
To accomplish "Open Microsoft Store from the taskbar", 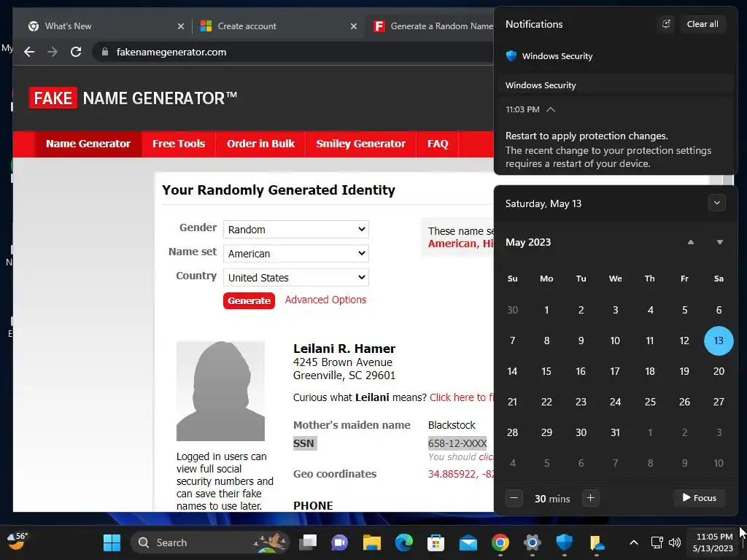I will coord(436,542).
